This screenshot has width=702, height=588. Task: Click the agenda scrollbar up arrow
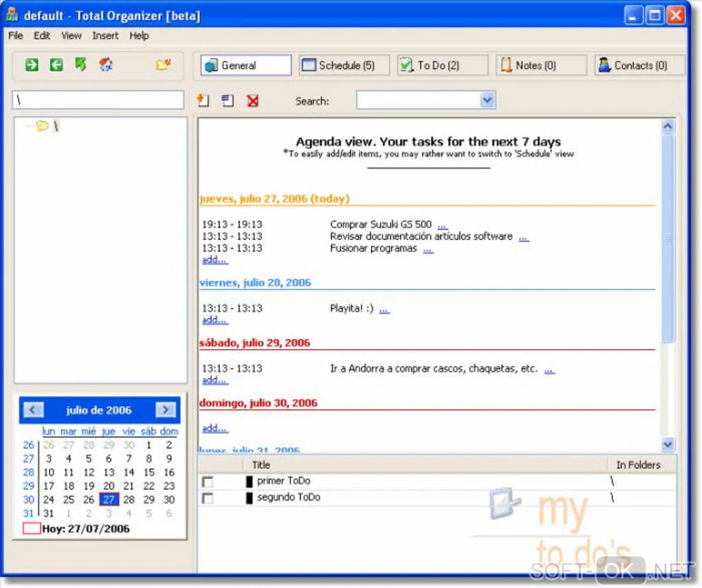pos(668,126)
